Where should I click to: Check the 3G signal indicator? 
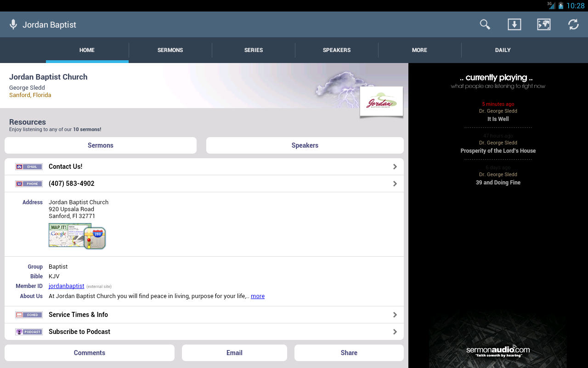[x=551, y=6]
